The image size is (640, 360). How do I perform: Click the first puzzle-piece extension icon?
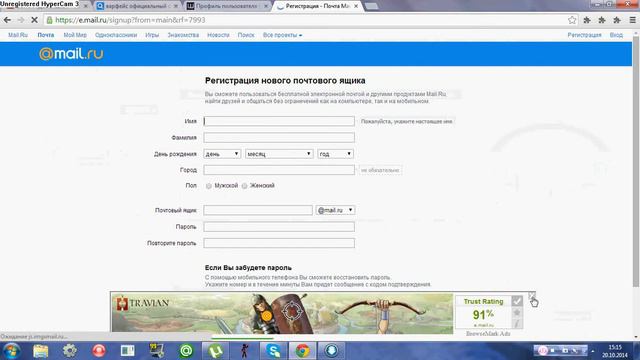[587, 20]
